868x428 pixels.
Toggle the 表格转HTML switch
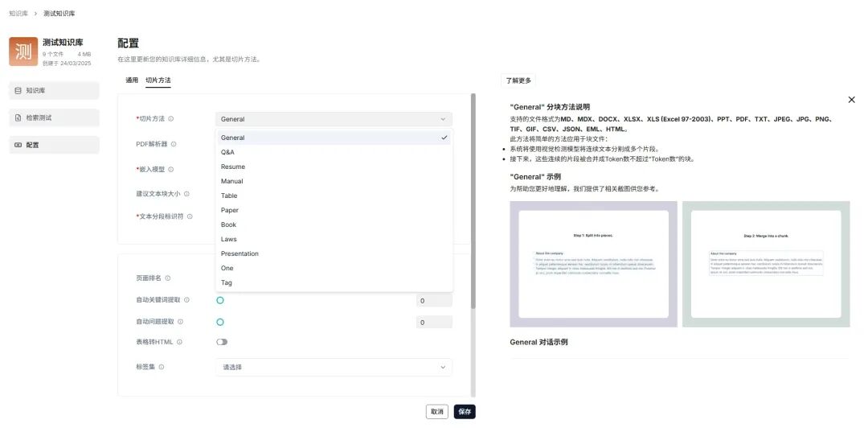(x=222, y=342)
